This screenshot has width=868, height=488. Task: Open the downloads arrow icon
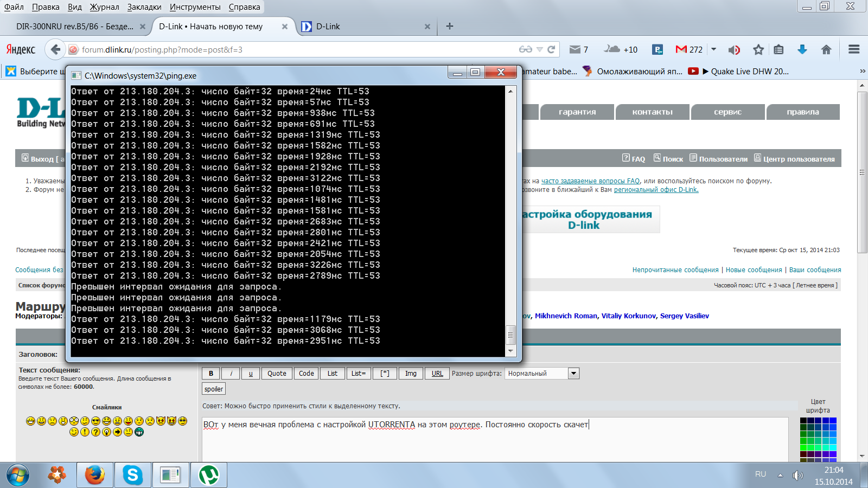click(x=802, y=49)
